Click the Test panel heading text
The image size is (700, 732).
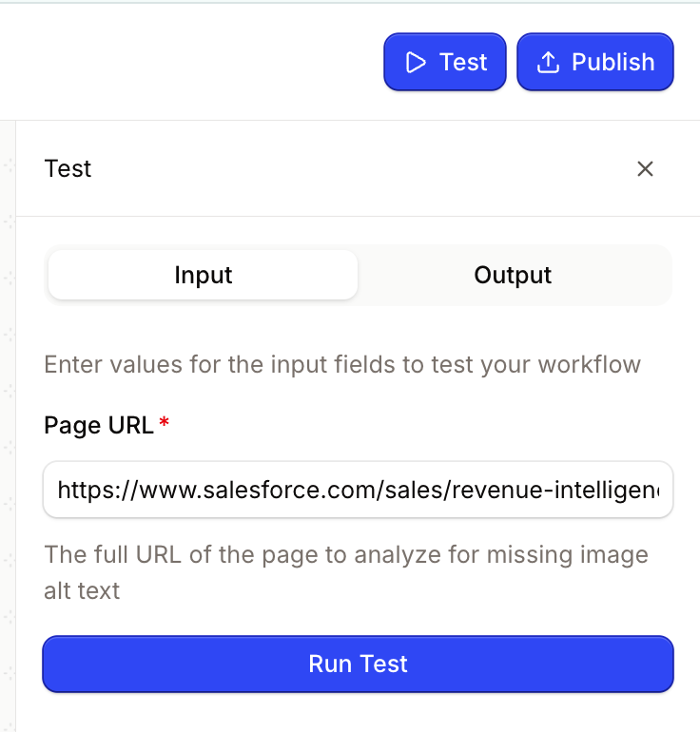68,168
